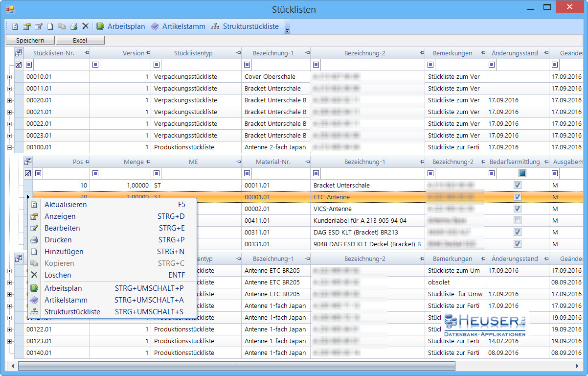Viewport: 588px width, 376px height.
Task: Choose Strukturstückliste in the context menu
Action: click(x=112, y=312)
